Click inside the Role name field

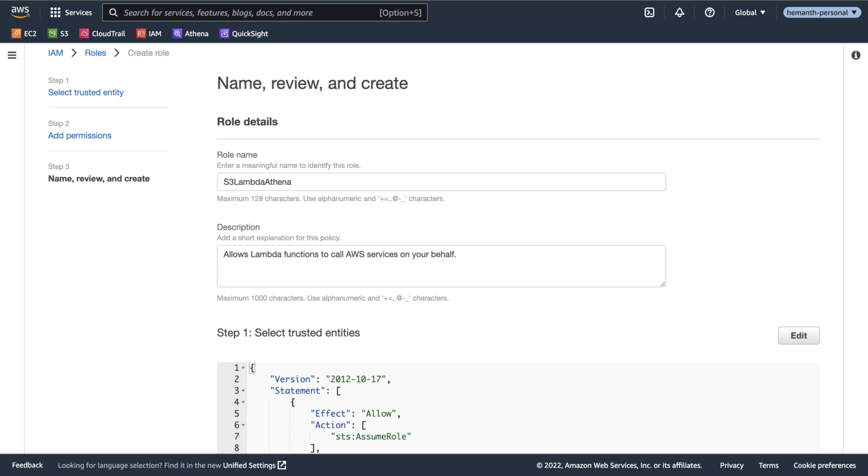click(441, 181)
